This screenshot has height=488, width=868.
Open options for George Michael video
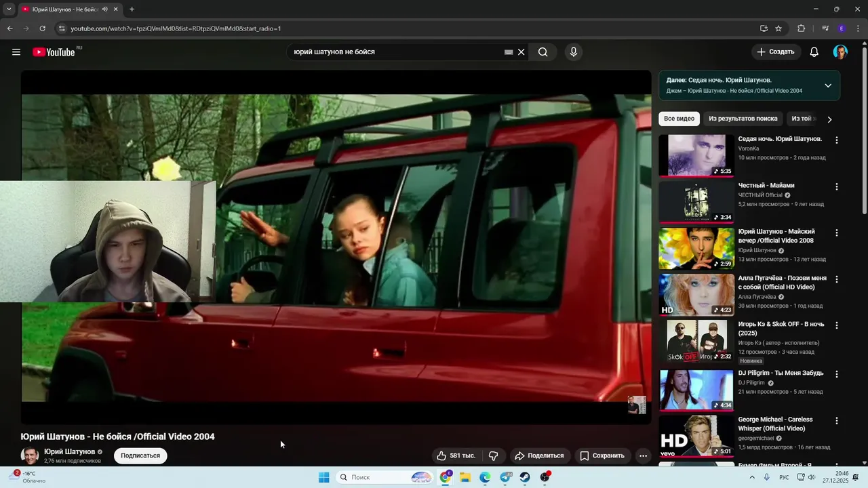[x=836, y=420]
